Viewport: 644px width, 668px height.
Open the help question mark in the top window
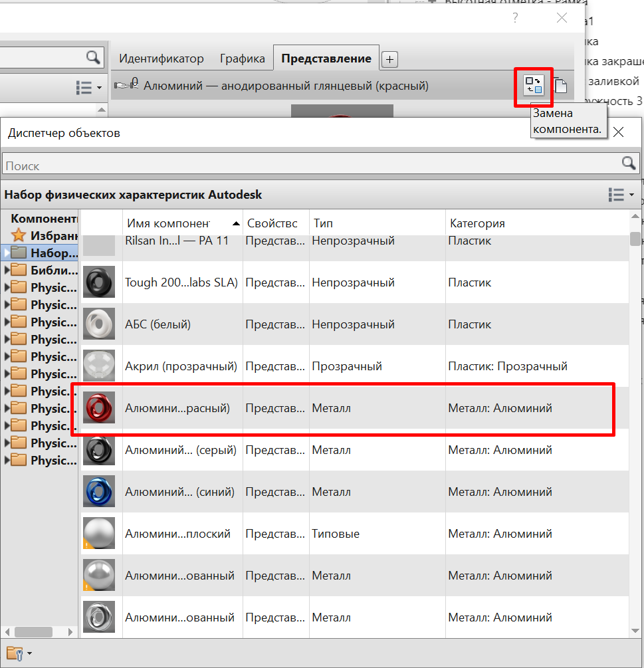pos(515,18)
